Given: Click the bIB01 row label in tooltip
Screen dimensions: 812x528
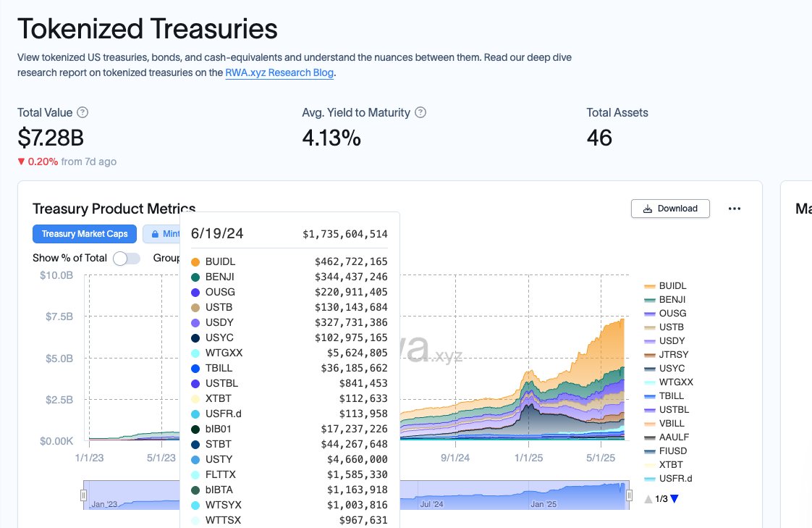Looking at the screenshot, I should (218, 429).
